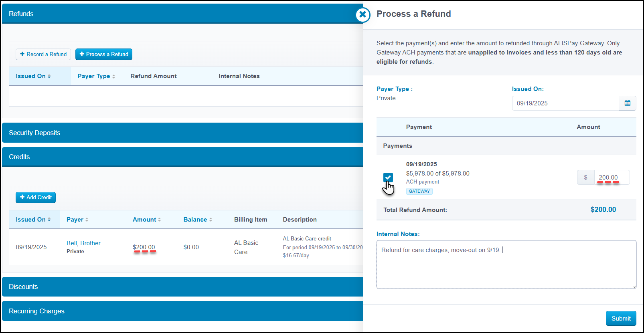
Task: Click the 09/19/2025 credit issued date cell
Action: pos(31,247)
